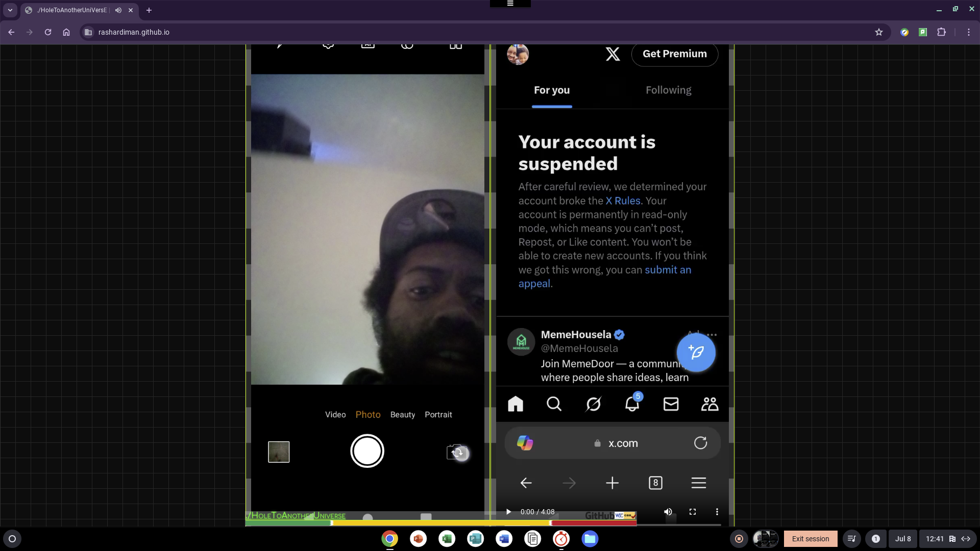Screen dimensions: 980x551
Task: Open the launcher circle button
Action: pos(13,539)
